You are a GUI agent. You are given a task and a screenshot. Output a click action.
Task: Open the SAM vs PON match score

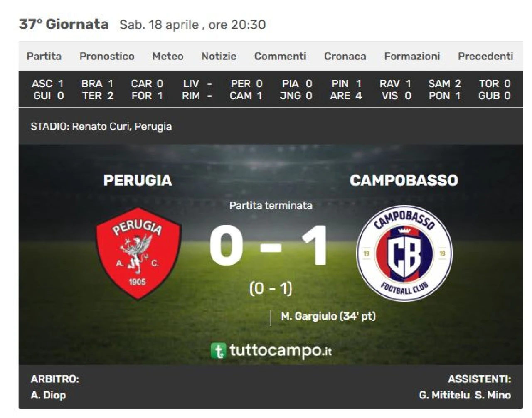tap(445, 90)
